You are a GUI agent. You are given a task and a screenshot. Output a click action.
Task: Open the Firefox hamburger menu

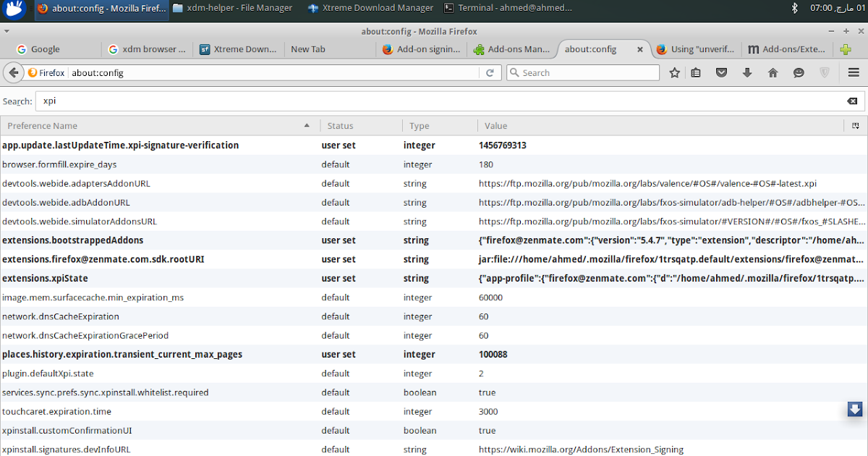click(x=853, y=72)
